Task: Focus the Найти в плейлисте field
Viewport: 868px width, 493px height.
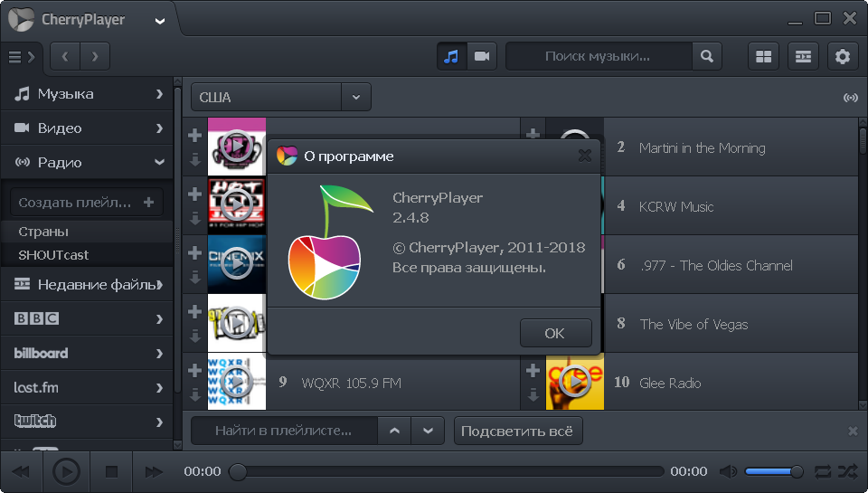Action: [284, 431]
